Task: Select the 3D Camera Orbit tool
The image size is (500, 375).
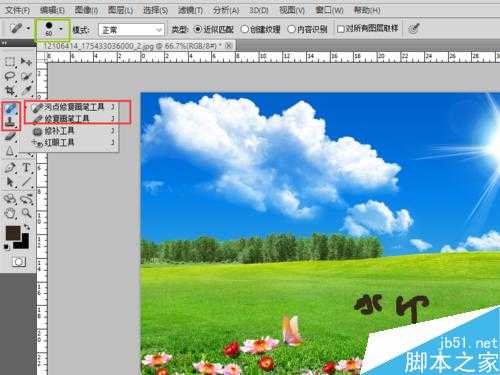Action: click(27, 199)
